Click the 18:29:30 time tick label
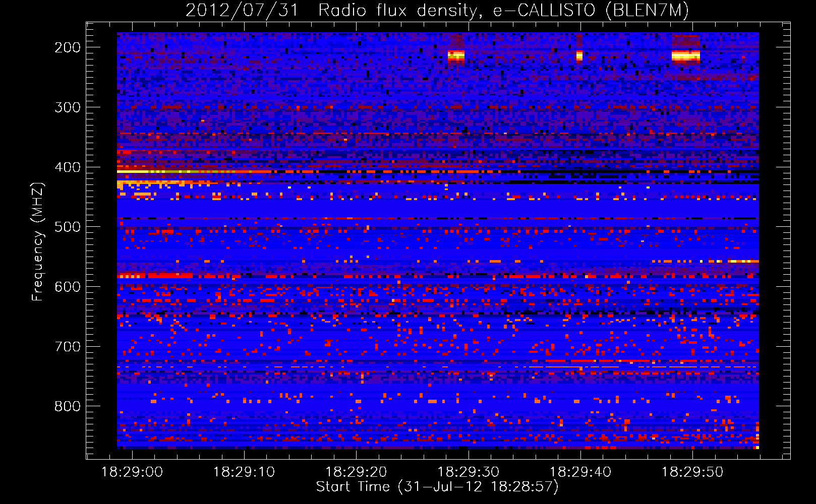This screenshot has height=504, width=816. tap(469, 472)
